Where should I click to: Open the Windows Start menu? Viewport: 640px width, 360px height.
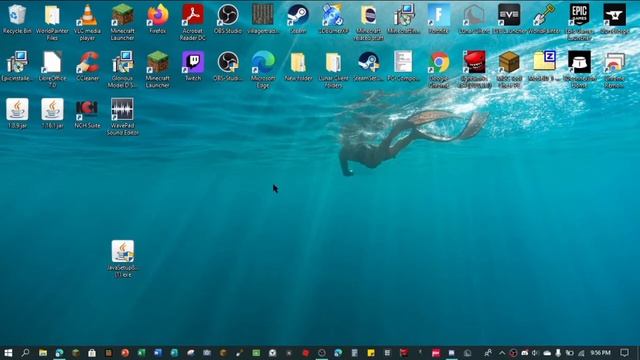pyautogui.click(x=8, y=353)
